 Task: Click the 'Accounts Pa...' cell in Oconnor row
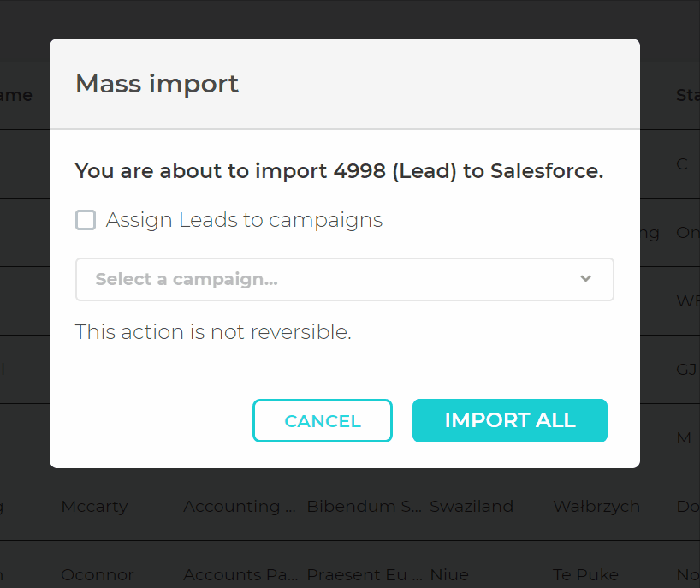click(x=231, y=574)
